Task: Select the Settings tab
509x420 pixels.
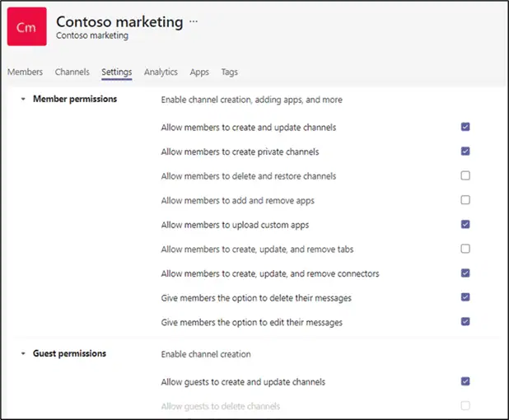Action: click(x=116, y=72)
